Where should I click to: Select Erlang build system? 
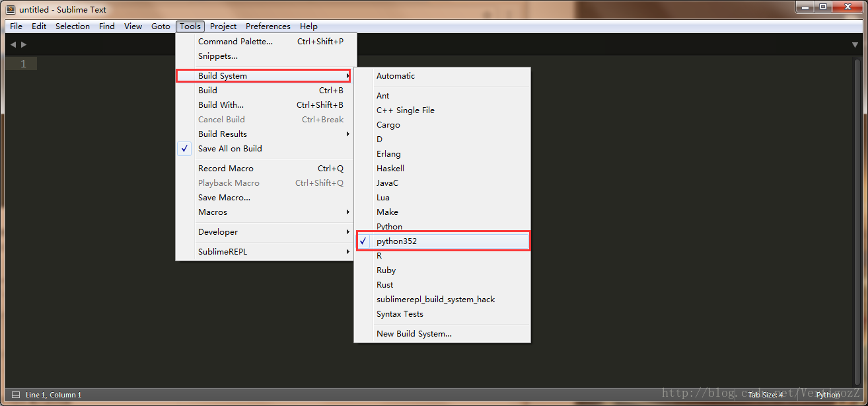point(443,154)
